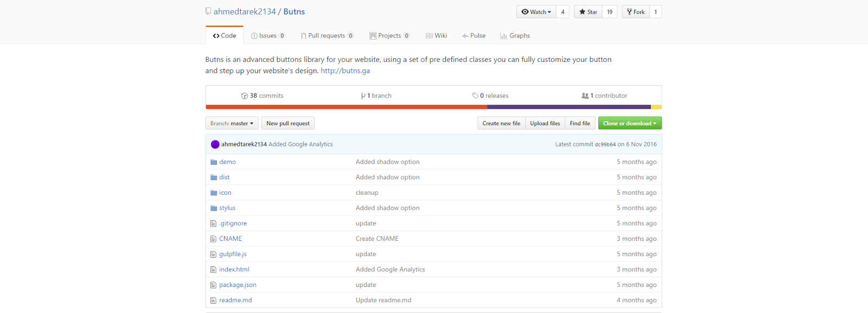Click New pull request button
This screenshot has width=868, height=313.
pos(288,123)
